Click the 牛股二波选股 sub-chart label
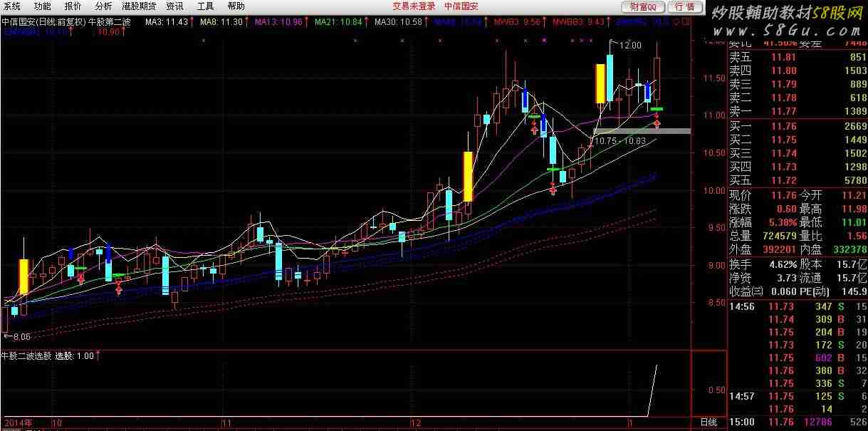This screenshot has height=431, width=868. click(27, 356)
